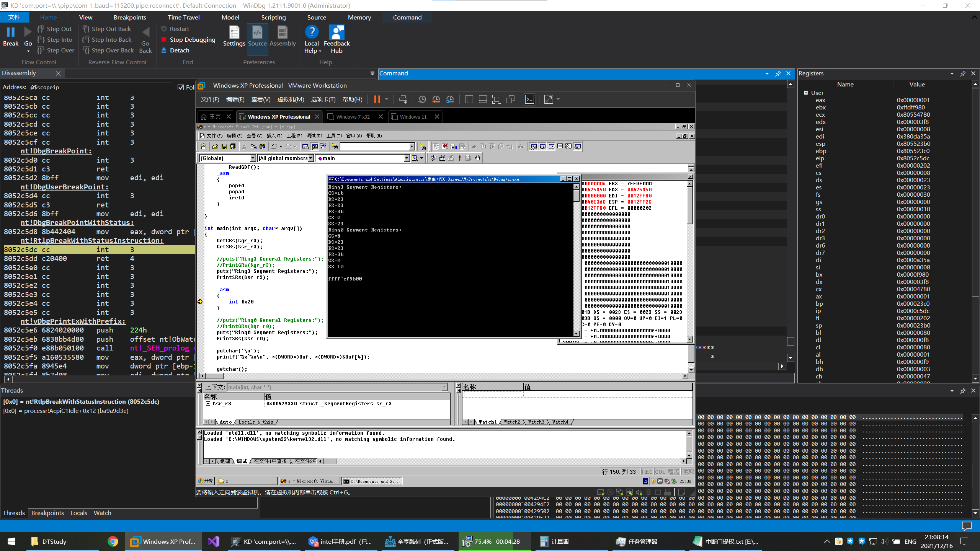Click the Stop Debugging red square
The width and height of the screenshot is (980, 551).
click(x=164, y=40)
